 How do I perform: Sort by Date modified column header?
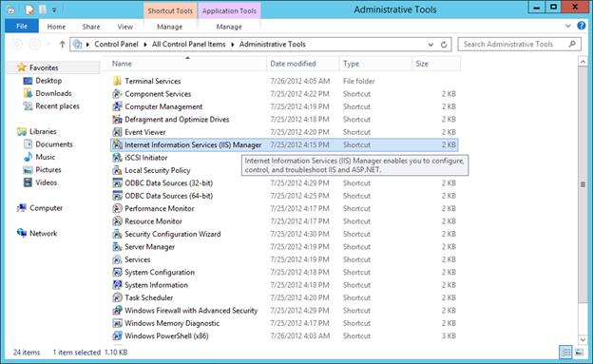pyautogui.click(x=303, y=64)
